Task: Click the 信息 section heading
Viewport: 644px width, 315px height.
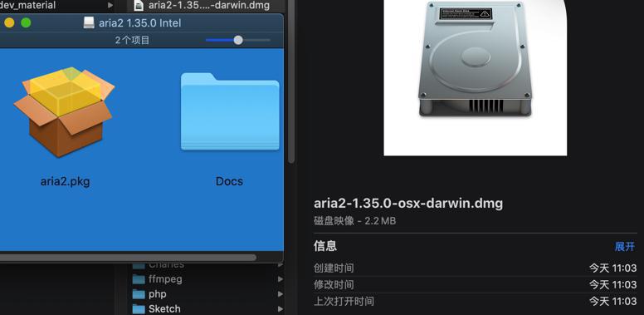Action: point(325,246)
